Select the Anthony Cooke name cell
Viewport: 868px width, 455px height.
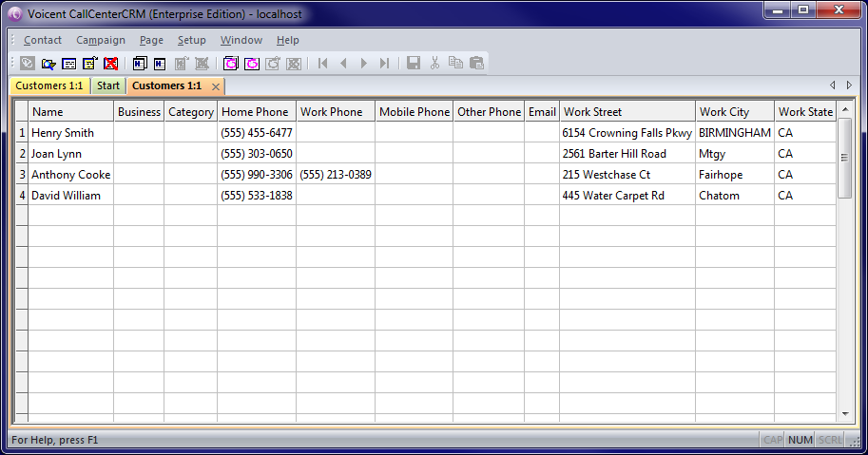coord(70,175)
